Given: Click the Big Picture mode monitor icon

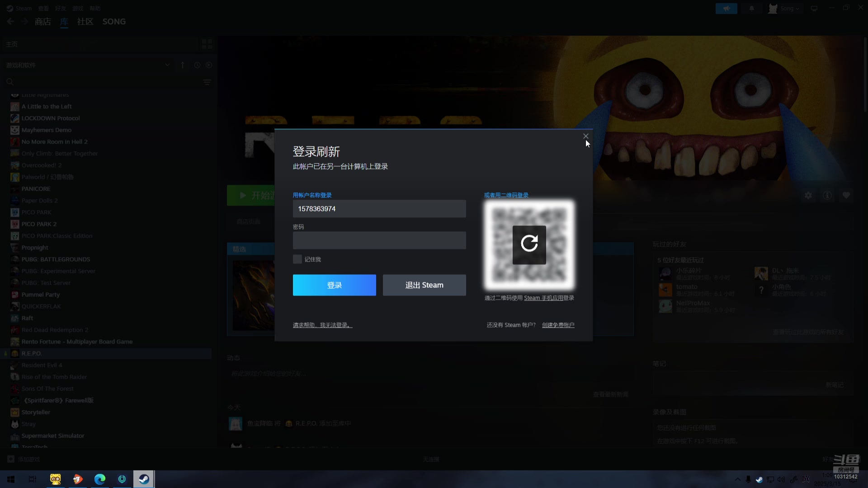Looking at the screenshot, I should point(814,8).
